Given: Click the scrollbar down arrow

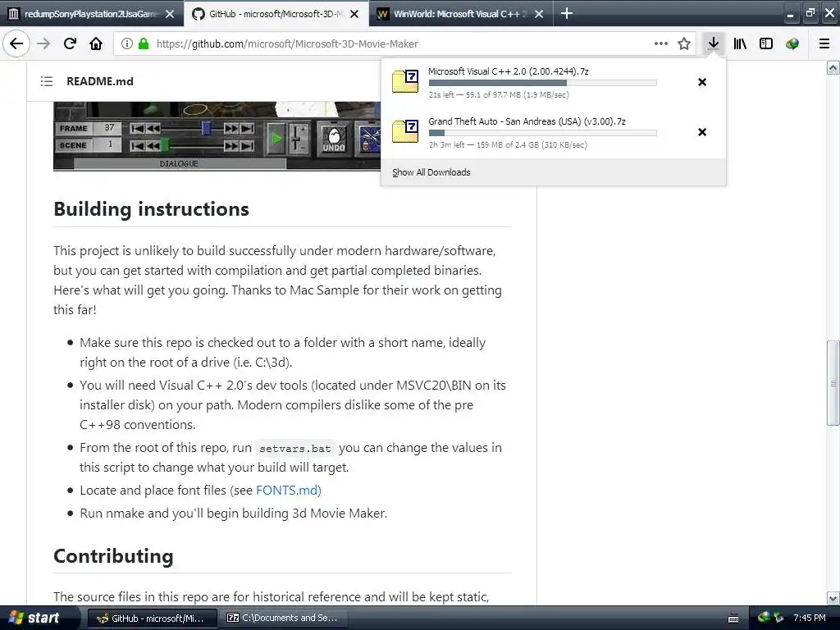Looking at the screenshot, I should pyautogui.click(x=833, y=598).
